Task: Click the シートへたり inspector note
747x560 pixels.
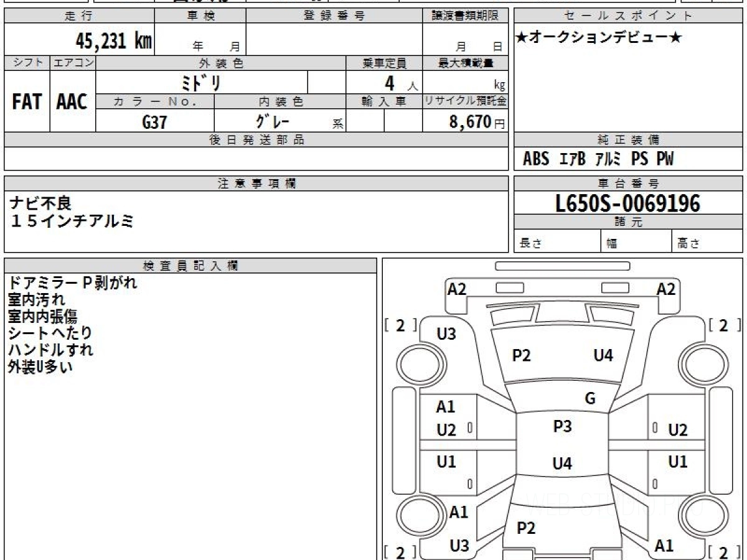Action: pyautogui.click(x=50, y=334)
